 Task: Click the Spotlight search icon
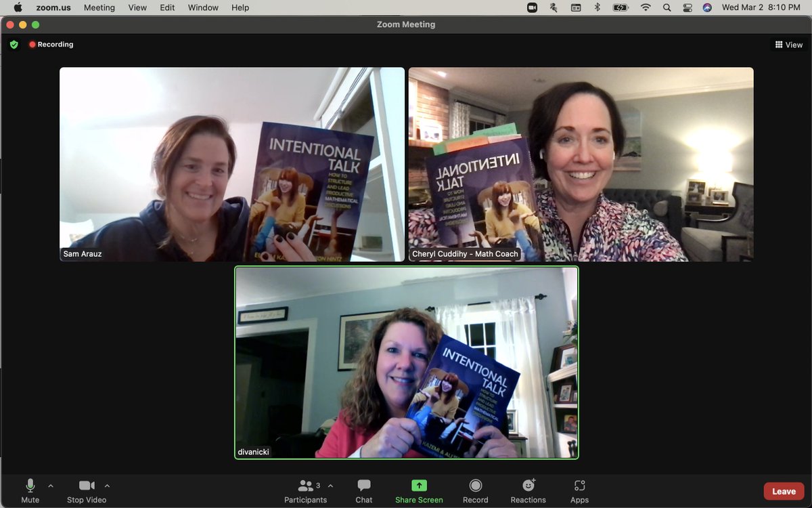[667, 7]
